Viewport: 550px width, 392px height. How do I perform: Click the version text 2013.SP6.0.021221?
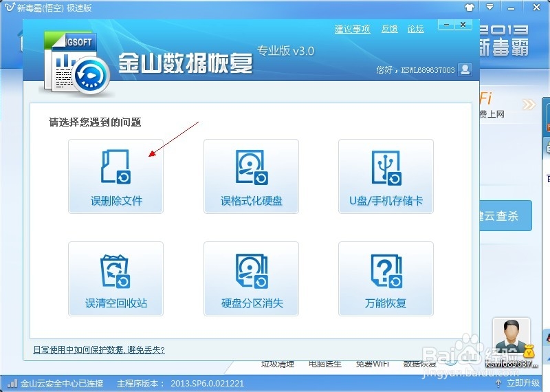pos(207,383)
